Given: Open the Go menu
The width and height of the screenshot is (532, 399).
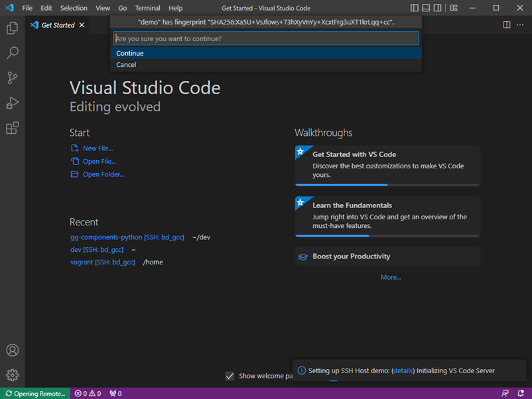Looking at the screenshot, I should pos(123,8).
